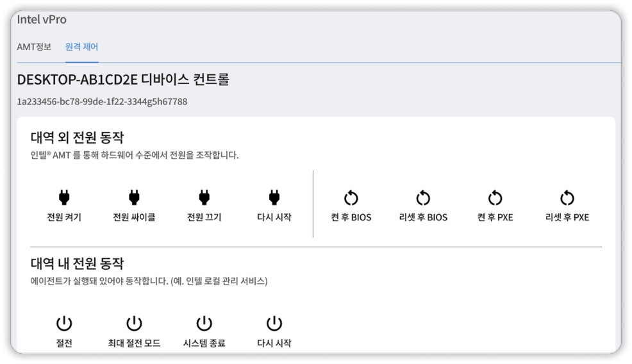
Task: Launch the 켠 후 PXE circular arrow icon
Action: 494,196
